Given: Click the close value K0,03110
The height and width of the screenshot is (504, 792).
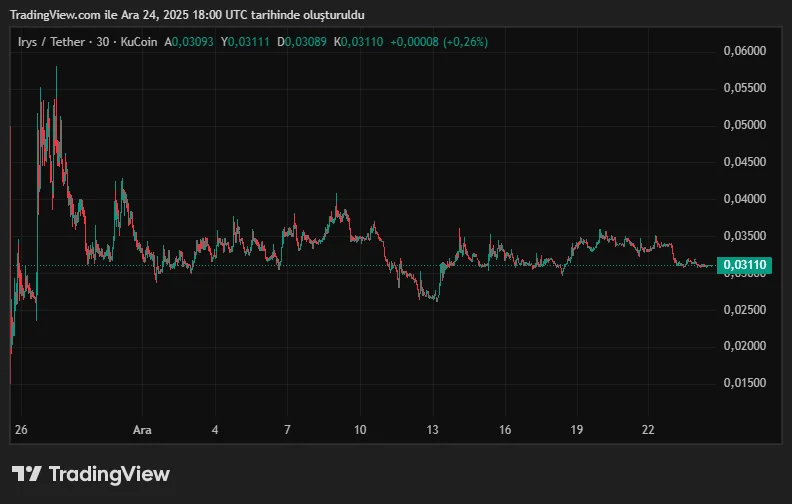Looking at the screenshot, I should tap(360, 42).
